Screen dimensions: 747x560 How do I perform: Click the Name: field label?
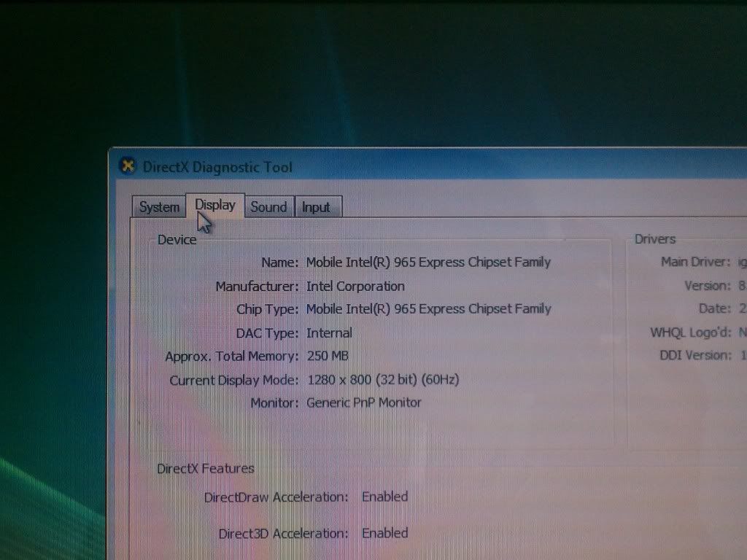[x=279, y=262]
